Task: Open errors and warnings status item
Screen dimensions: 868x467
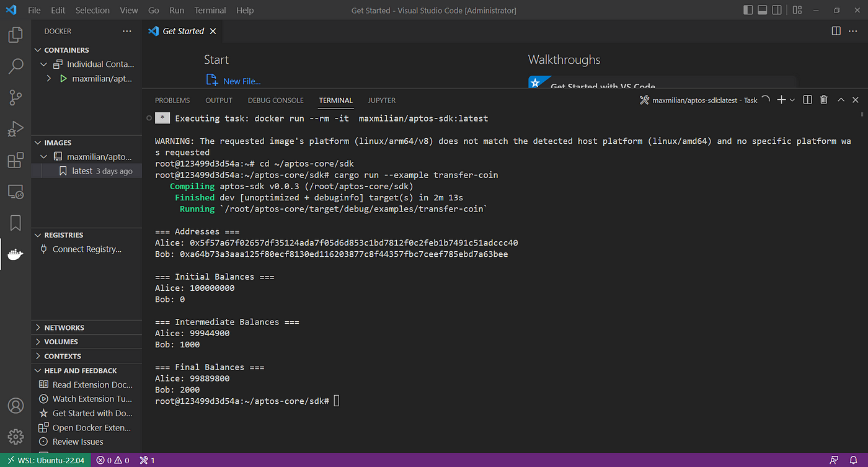Action: pos(113,460)
